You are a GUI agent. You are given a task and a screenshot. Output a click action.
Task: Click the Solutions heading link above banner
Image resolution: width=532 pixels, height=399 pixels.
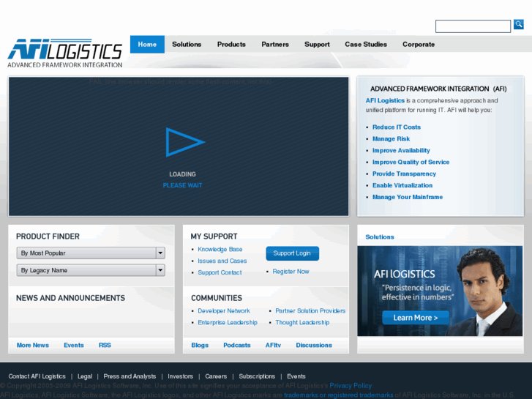(380, 237)
